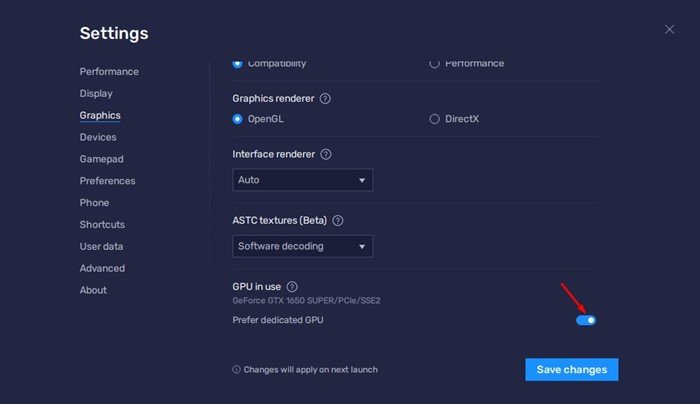Close the Settings window with X
Image resolution: width=700 pixels, height=404 pixels.
point(669,30)
